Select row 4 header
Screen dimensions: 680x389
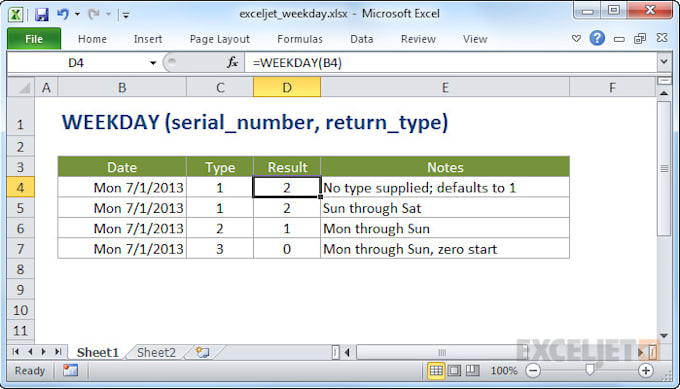click(20, 187)
